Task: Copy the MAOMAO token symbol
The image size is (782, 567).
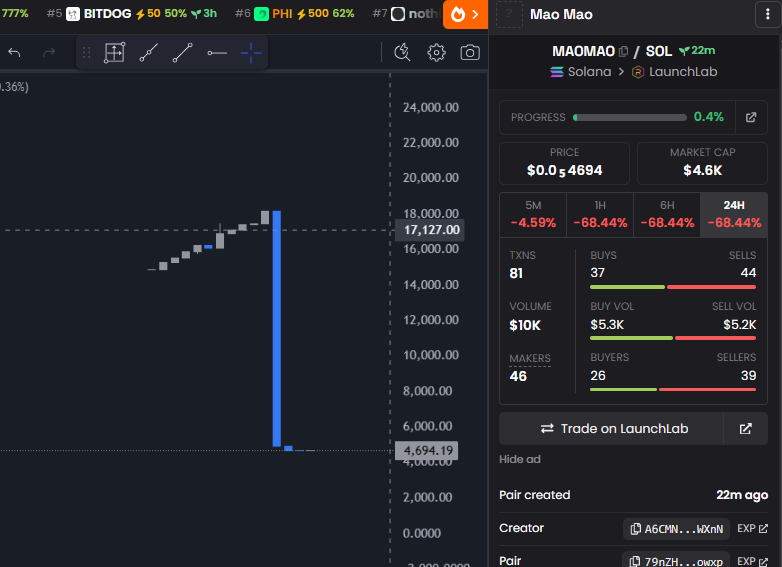Action: tap(623, 51)
